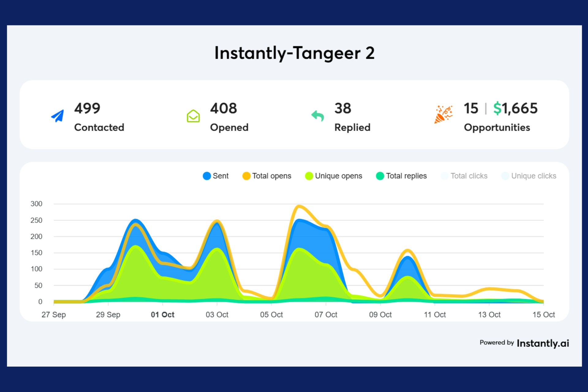Click the green reply arrow icon

[318, 116]
